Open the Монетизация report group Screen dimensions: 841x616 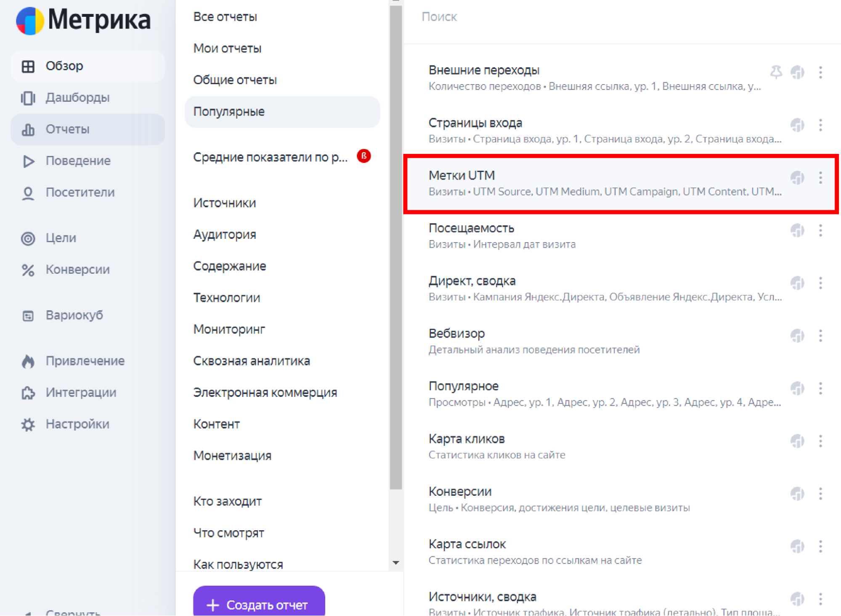(x=232, y=456)
